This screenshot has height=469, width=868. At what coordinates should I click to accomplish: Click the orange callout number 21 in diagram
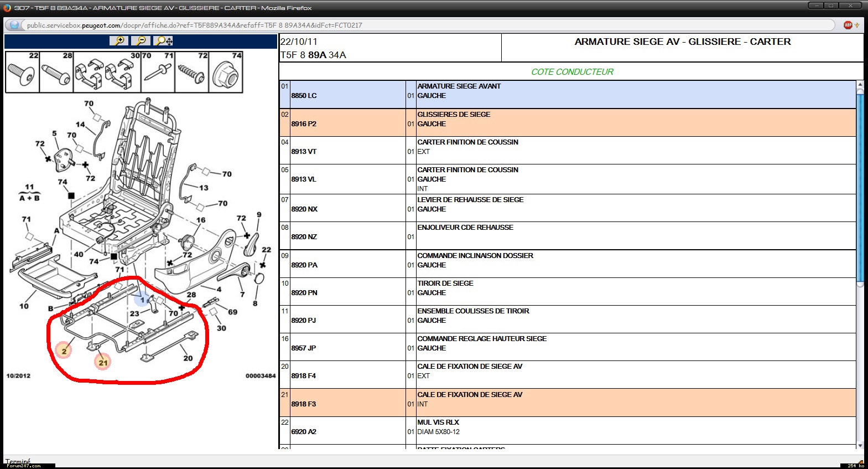(103, 363)
